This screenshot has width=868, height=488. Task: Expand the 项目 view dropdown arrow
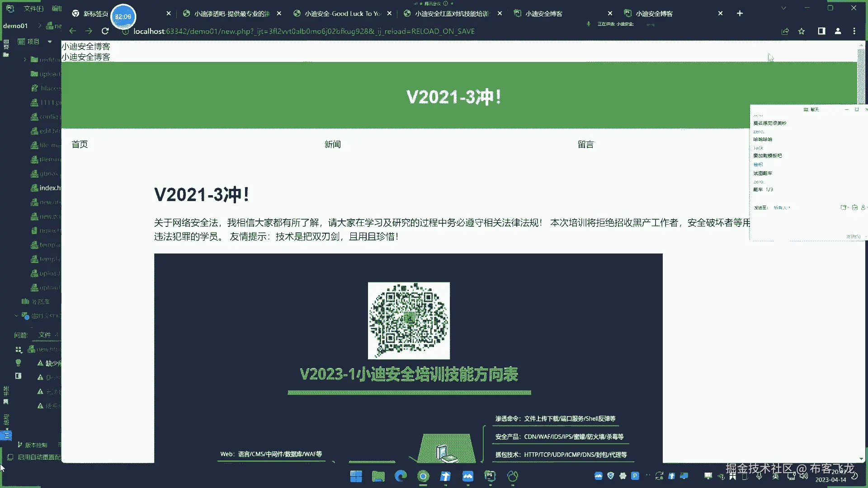pos(50,42)
